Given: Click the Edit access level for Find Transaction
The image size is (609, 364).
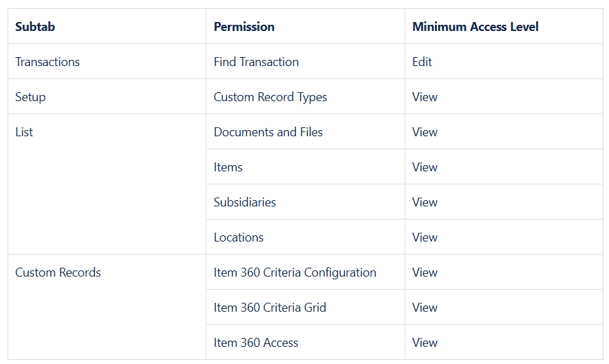Looking at the screenshot, I should pyautogui.click(x=422, y=62).
